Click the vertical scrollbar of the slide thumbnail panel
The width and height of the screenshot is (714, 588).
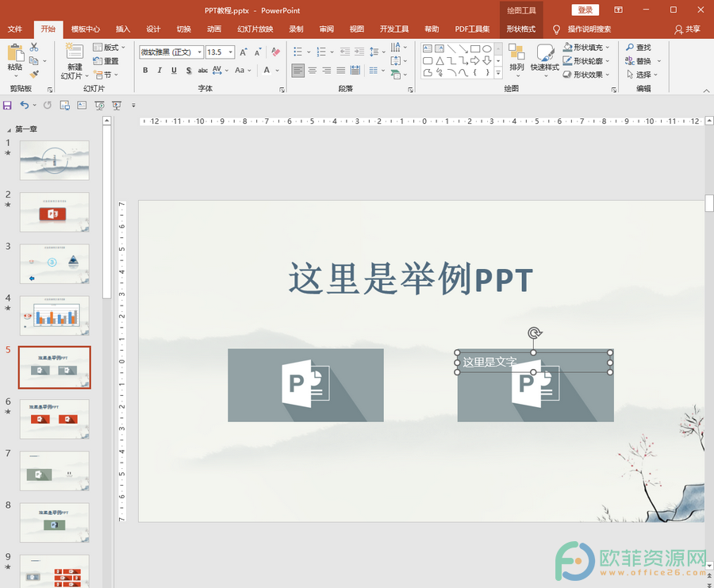tap(106, 212)
